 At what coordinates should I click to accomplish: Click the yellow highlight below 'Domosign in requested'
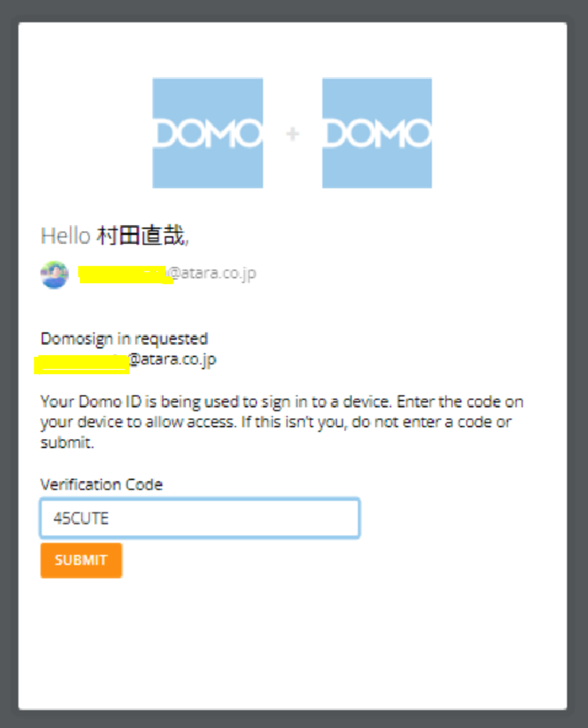81,364
